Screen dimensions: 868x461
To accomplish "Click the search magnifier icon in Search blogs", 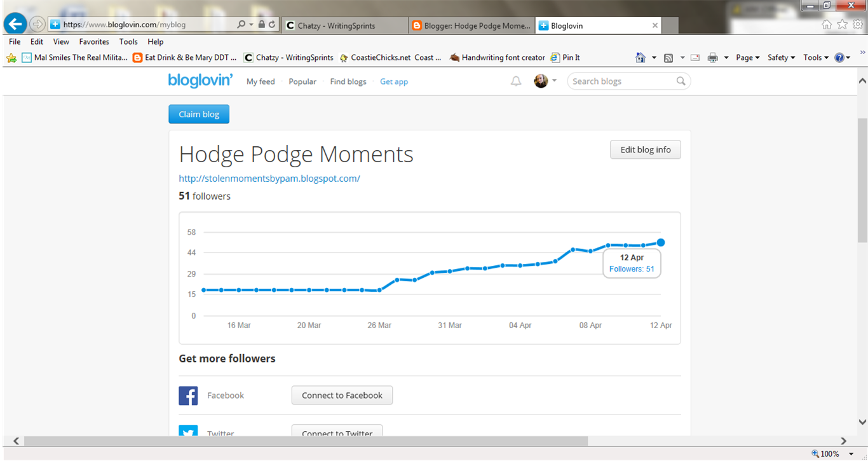I will coord(681,81).
